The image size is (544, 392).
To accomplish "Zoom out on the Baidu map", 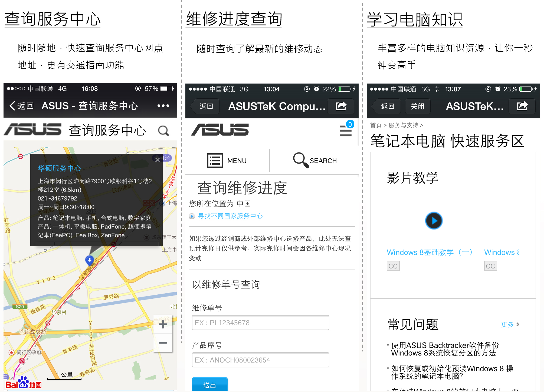I will pos(163,343).
